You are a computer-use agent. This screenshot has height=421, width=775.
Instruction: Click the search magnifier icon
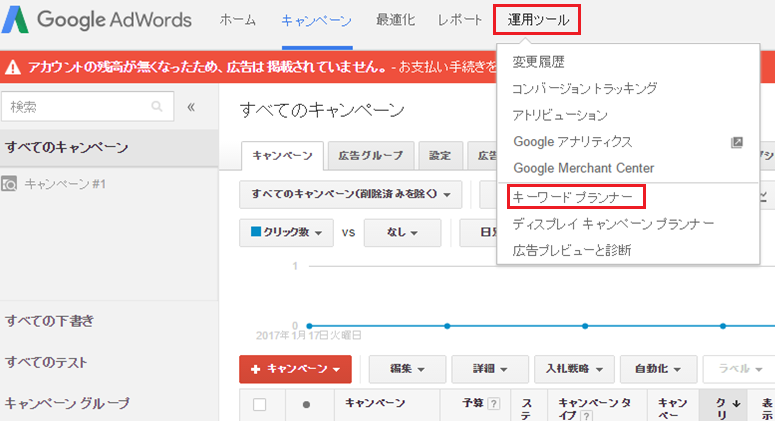[x=157, y=106]
